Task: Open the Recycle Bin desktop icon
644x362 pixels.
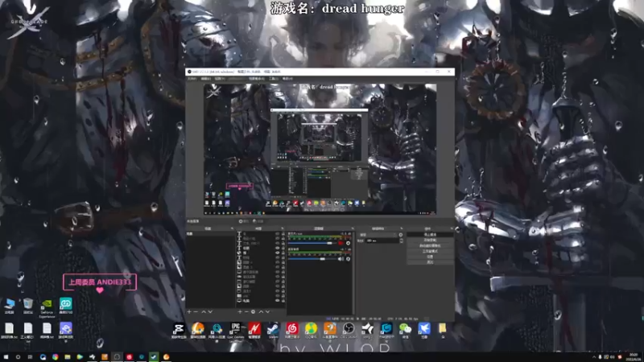Action: coord(28,306)
